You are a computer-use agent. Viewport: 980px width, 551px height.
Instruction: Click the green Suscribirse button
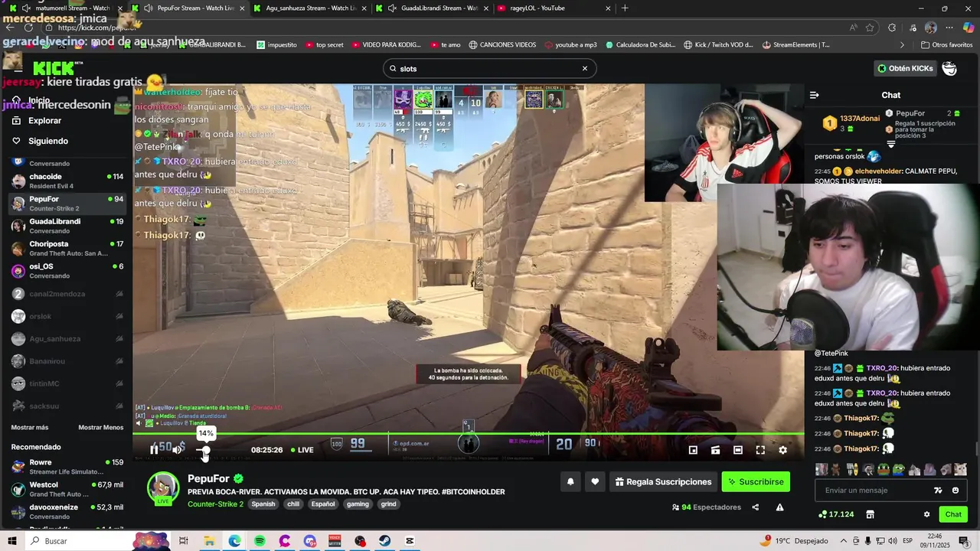click(756, 481)
